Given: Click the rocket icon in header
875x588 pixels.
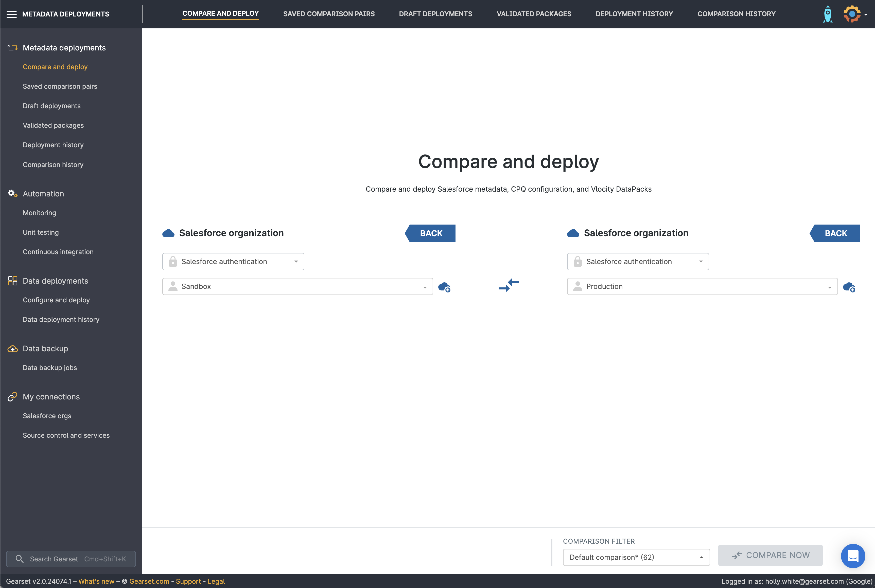Looking at the screenshot, I should [827, 14].
